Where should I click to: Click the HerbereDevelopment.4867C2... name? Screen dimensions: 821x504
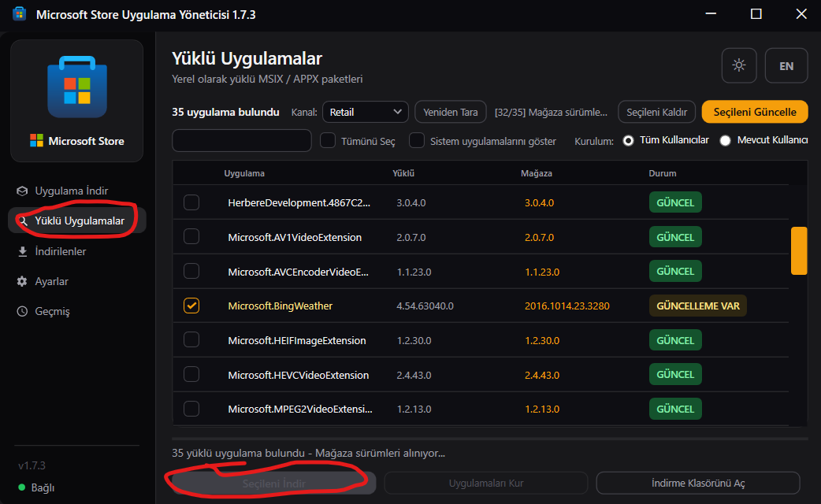pos(299,202)
